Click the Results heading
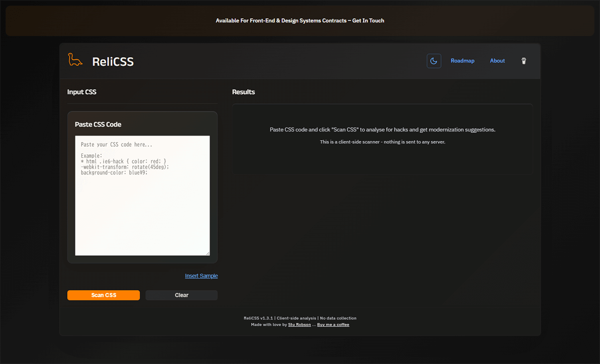600x364 pixels. pos(243,92)
